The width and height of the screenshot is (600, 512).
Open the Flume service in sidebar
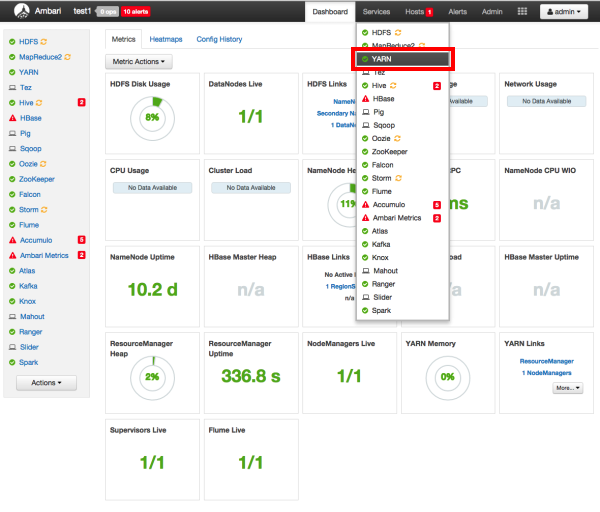(x=29, y=225)
